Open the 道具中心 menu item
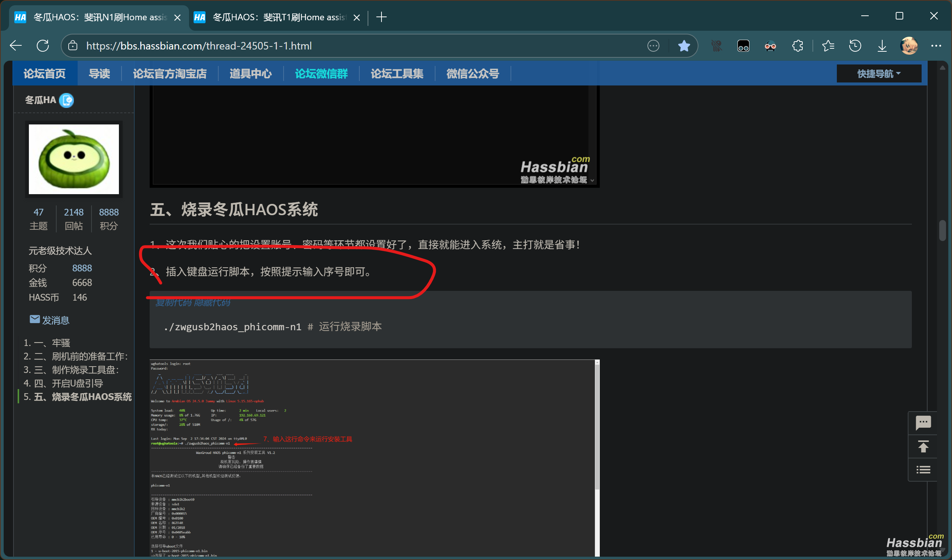Viewport: 952px width, 560px height. click(251, 73)
